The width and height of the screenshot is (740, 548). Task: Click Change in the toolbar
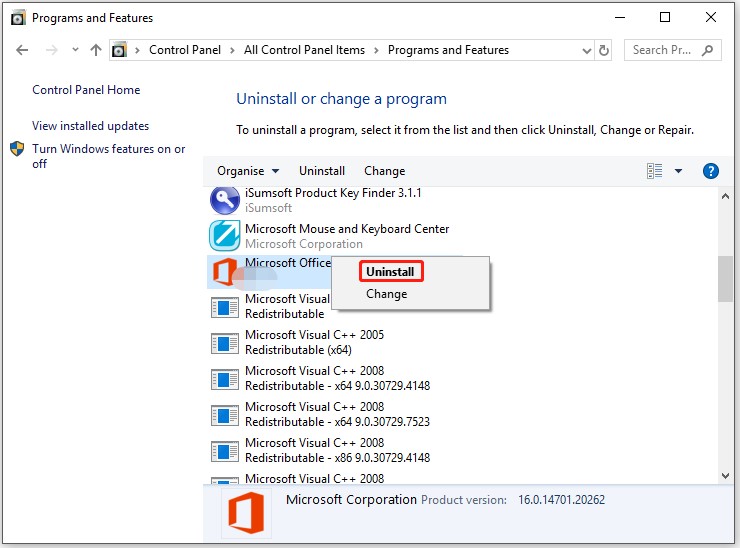click(x=384, y=171)
